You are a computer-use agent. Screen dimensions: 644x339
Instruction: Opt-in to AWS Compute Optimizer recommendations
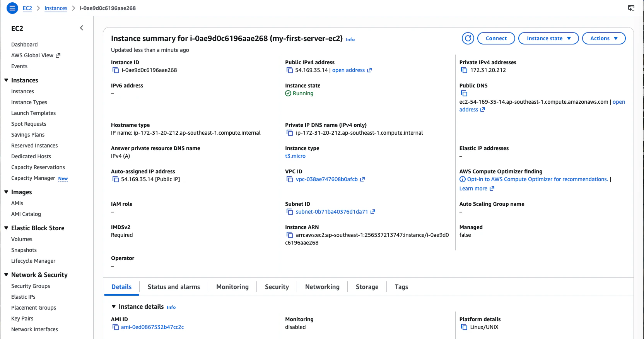tap(538, 179)
